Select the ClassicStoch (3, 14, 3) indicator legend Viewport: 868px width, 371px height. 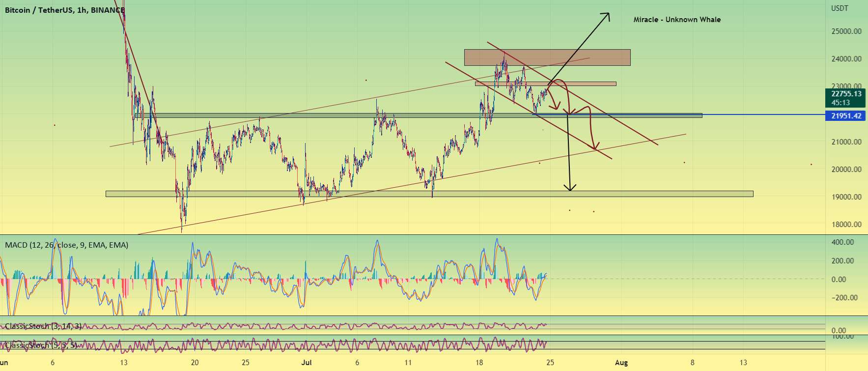click(43, 326)
